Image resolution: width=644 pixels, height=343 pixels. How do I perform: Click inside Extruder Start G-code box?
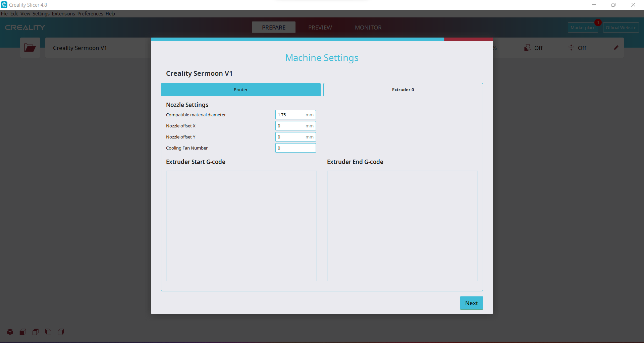[241, 226]
